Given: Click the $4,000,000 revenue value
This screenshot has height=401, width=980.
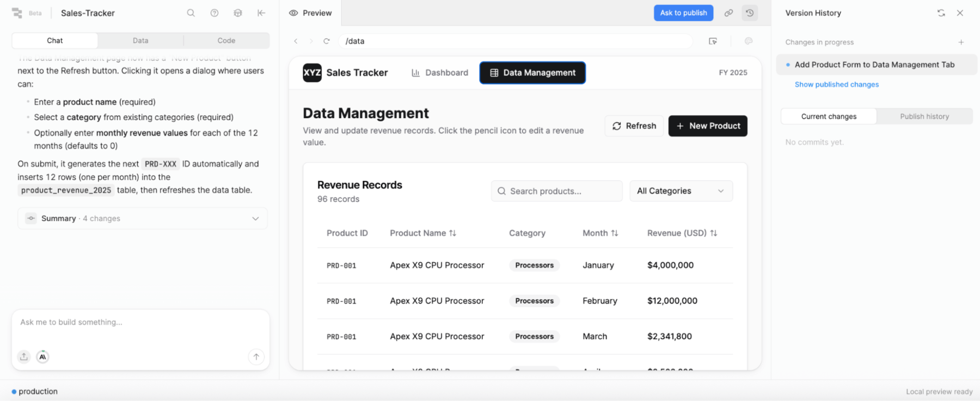Looking at the screenshot, I should coord(670,266).
